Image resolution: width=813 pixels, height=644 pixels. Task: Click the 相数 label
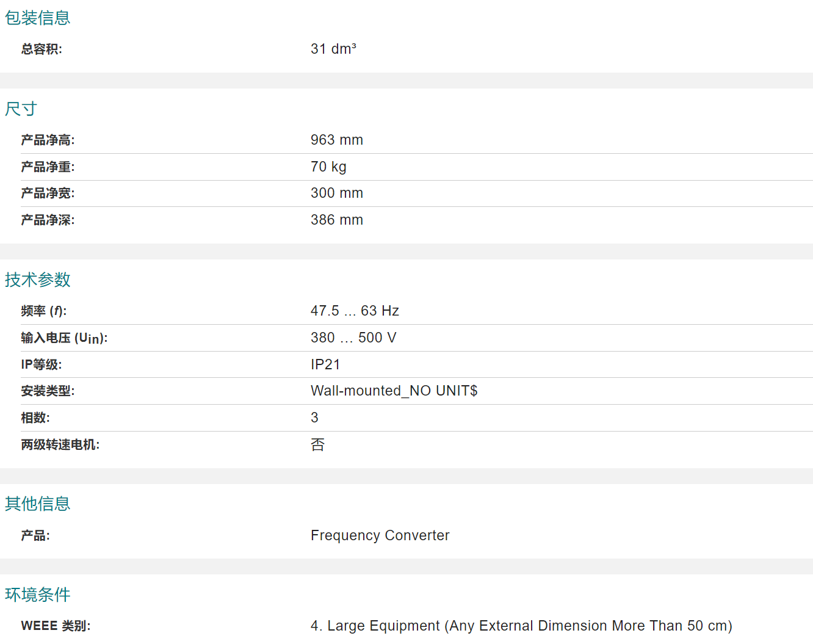35,418
